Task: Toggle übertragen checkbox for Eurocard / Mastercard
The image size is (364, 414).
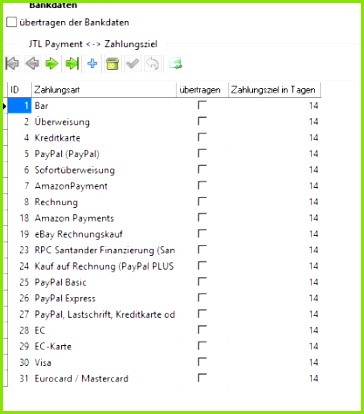Action: pyautogui.click(x=202, y=378)
